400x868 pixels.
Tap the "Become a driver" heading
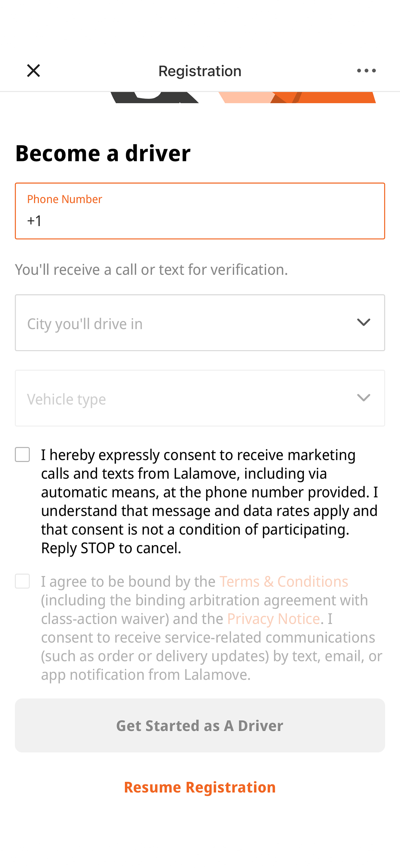103,153
